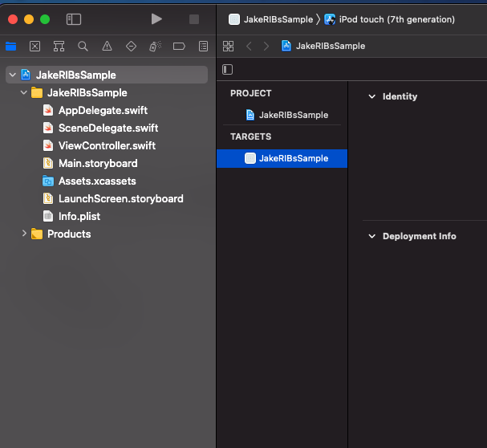Open the Project navigator folder icon

click(x=11, y=47)
